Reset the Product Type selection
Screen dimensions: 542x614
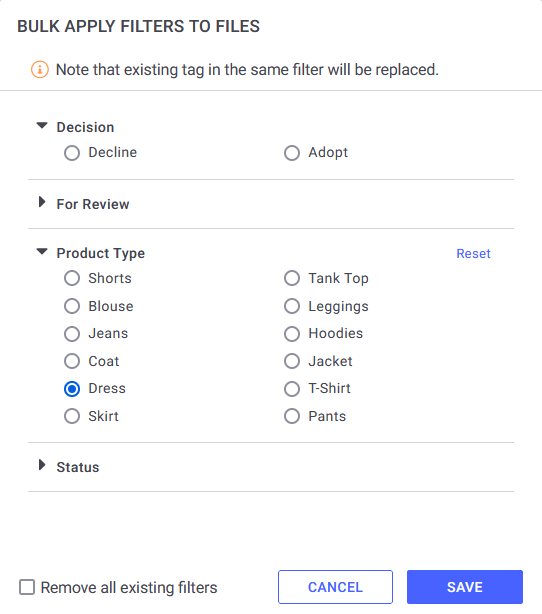473,254
